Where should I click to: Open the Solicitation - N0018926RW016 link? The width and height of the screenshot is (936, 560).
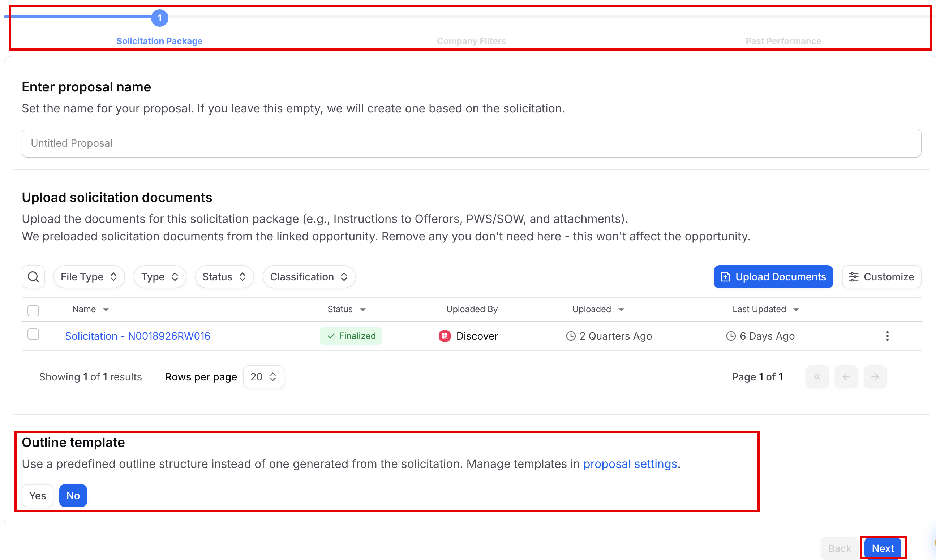tap(138, 336)
